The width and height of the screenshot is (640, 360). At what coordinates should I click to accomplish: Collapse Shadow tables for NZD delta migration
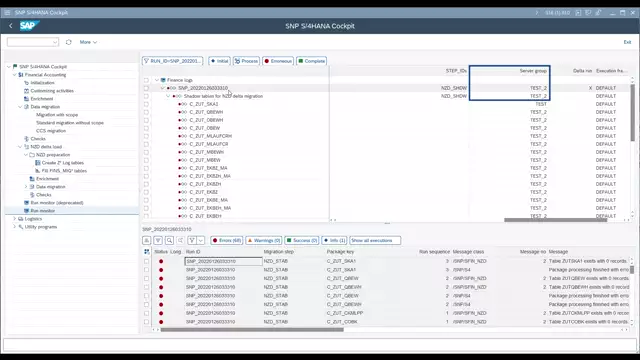click(x=168, y=96)
